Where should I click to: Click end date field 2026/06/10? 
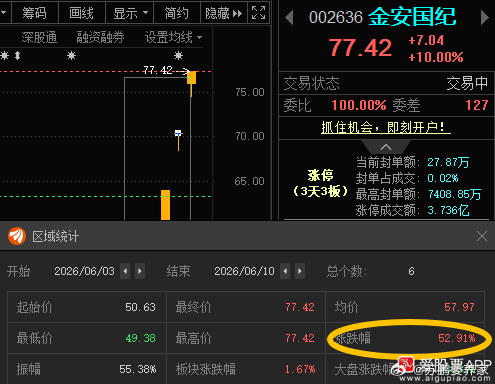(244, 271)
